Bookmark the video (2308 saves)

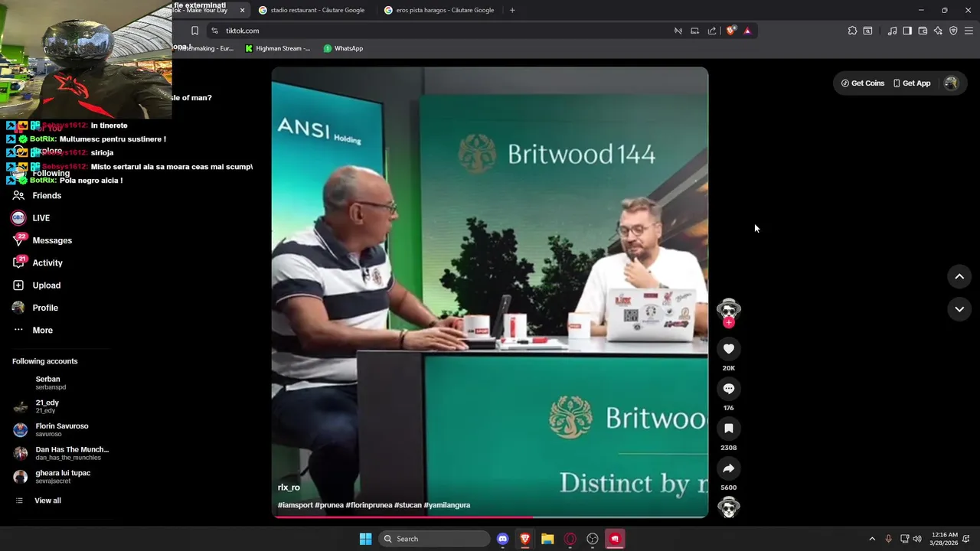click(x=728, y=429)
